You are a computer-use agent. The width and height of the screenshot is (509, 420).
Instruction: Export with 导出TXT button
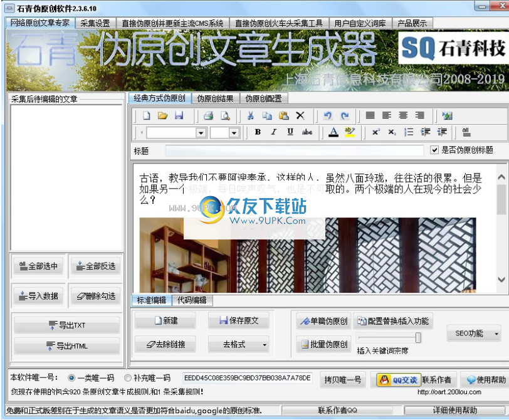click(67, 325)
